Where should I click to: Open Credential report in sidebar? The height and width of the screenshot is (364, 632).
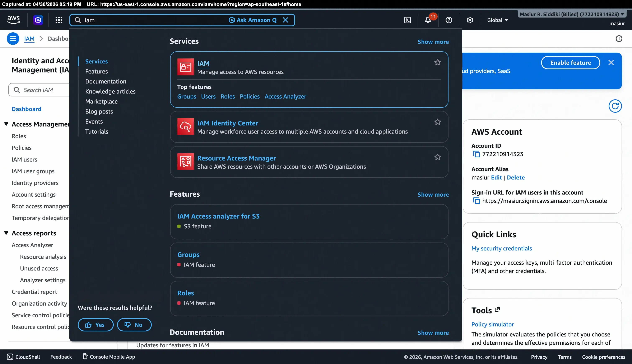[x=34, y=292]
